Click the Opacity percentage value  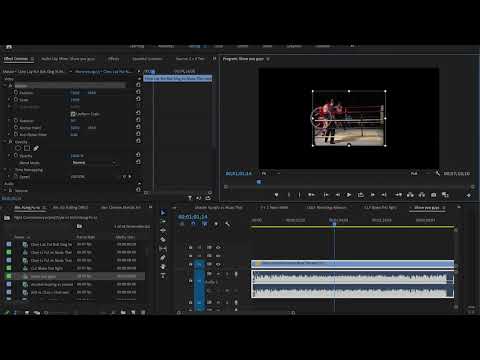coord(77,156)
